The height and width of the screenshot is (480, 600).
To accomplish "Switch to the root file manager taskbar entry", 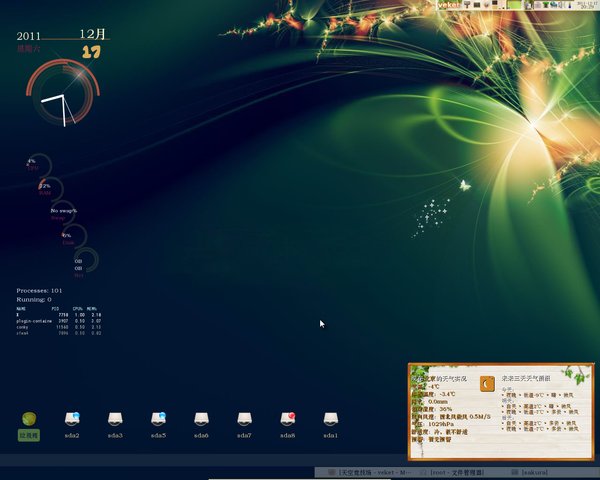I will (458, 471).
